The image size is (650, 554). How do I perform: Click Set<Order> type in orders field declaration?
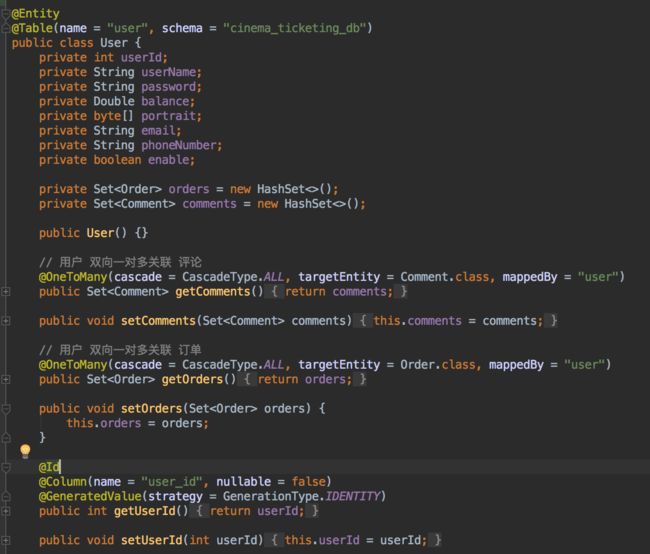click(x=127, y=189)
